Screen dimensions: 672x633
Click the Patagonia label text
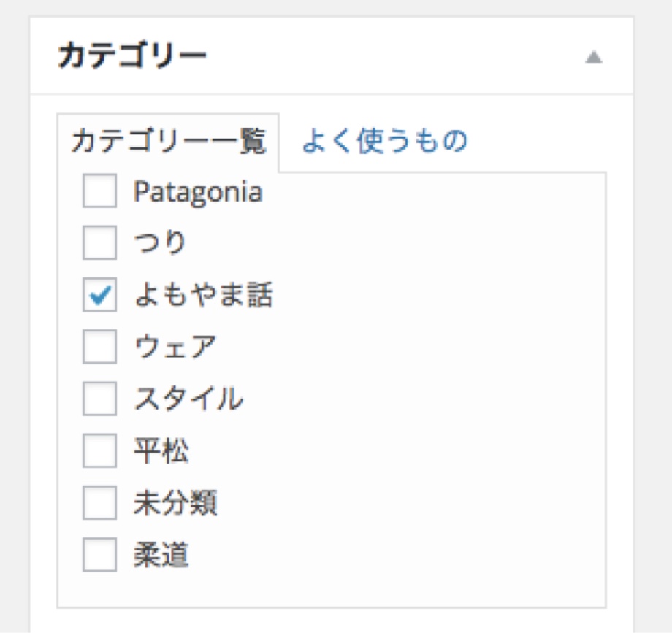coord(198,192)
